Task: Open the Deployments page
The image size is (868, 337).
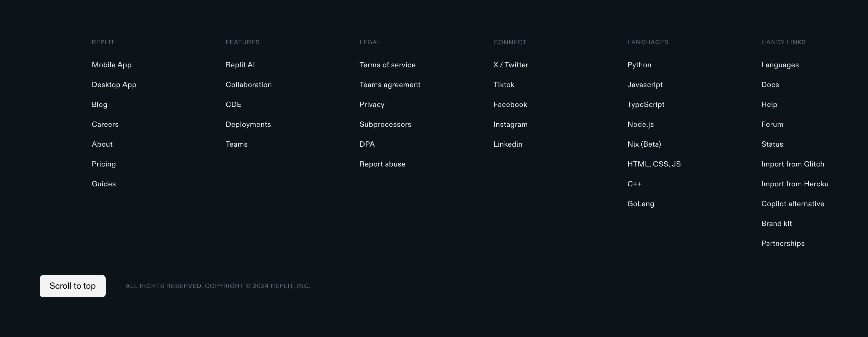Action: coord(248,124)
